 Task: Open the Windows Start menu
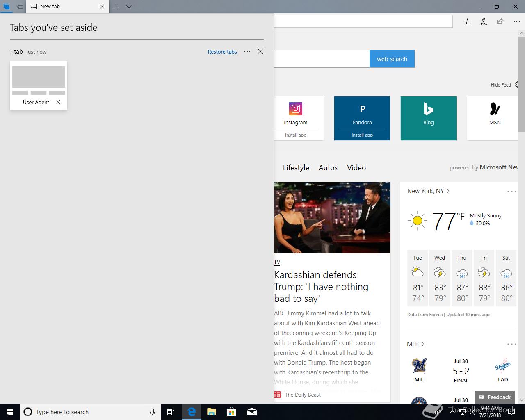tap(10, 412)
